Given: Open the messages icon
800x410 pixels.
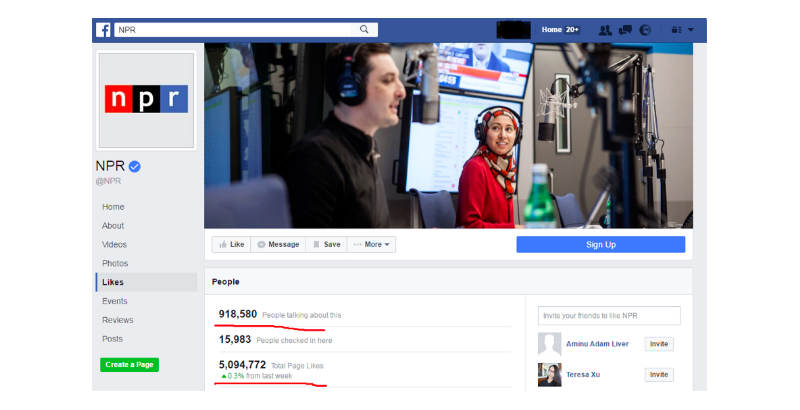Looking at the screenshot, I should (x=625, y=30).
